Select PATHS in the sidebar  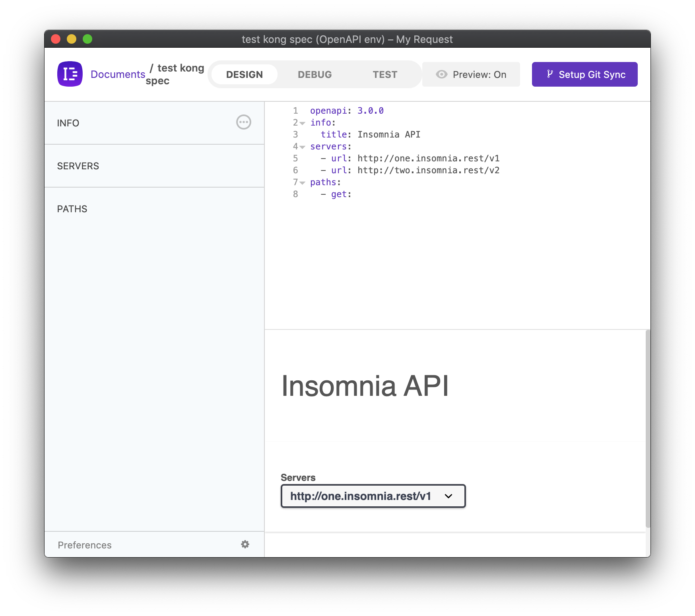[154, 209]
